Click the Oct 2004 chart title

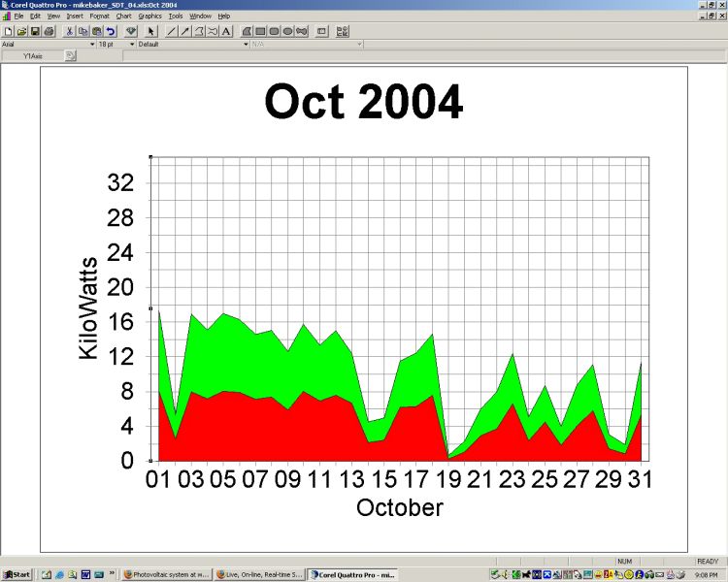point(363,102)
